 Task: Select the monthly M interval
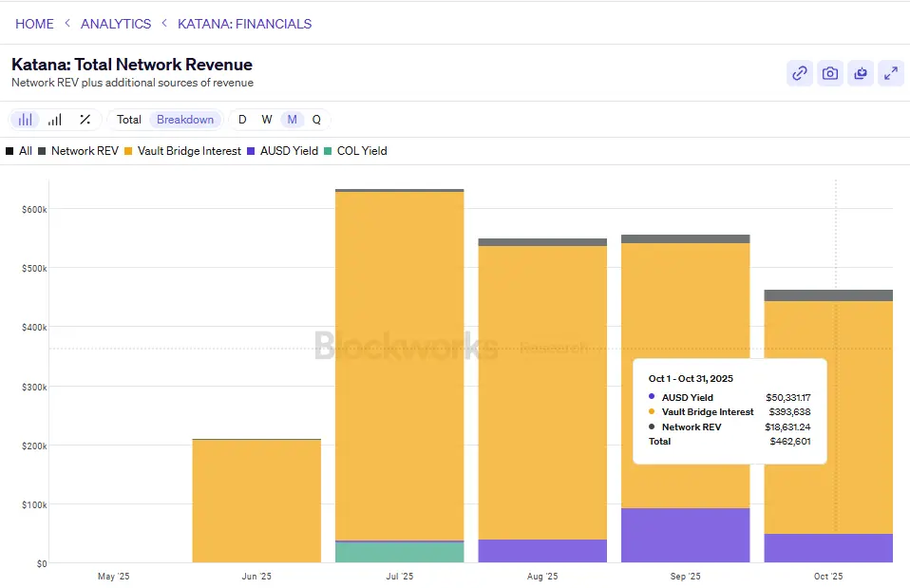(293, 120)
